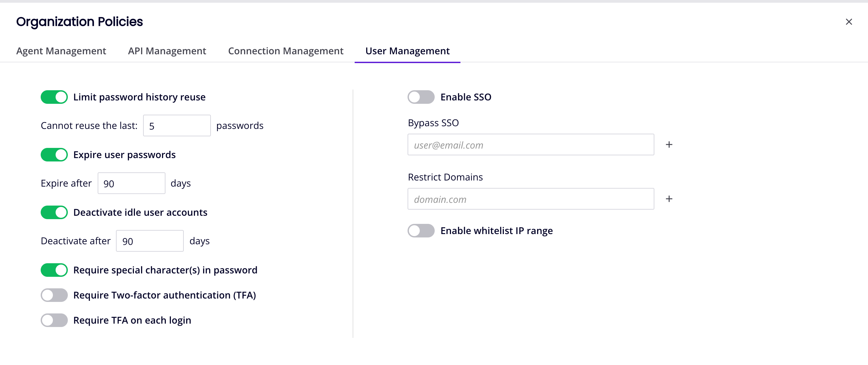The image size is (868, 365).
Task: Click the Bypass SSO email input
Action: 531,145
